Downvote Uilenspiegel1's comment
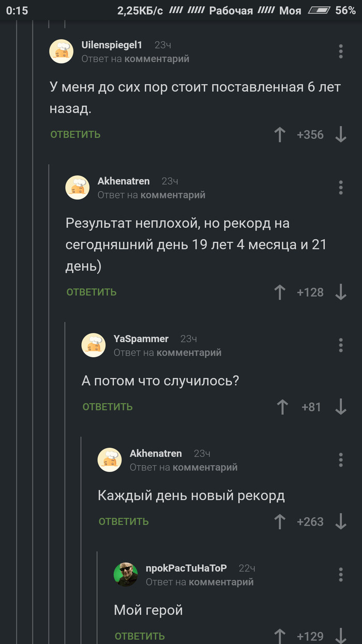This screenshot has width=362, height=644. pyautogui.click(x=341, y=135)
